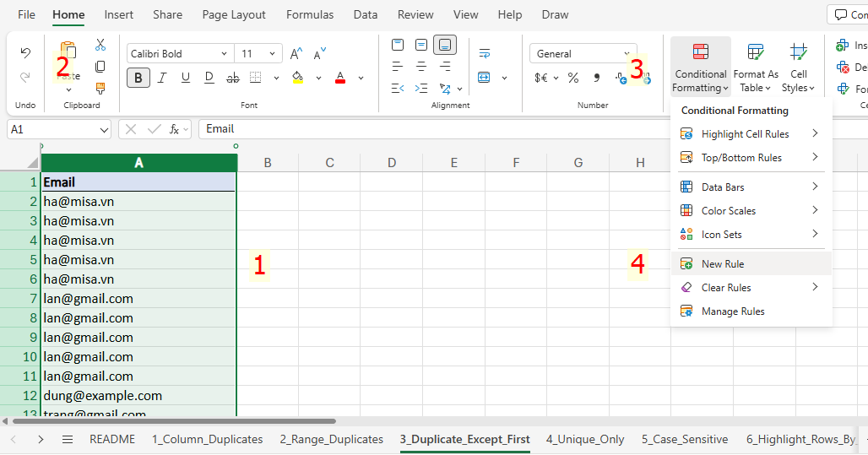Screen dimensions: 868x455
Task: Apply percent style
Action: click(573, 78)
